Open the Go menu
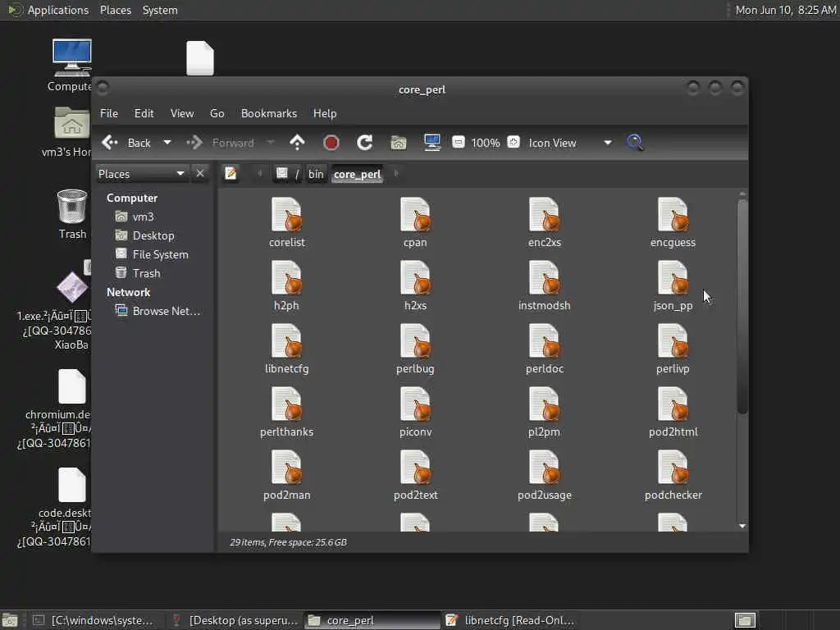This screenshot has height=630, width=840. [217, 113]
